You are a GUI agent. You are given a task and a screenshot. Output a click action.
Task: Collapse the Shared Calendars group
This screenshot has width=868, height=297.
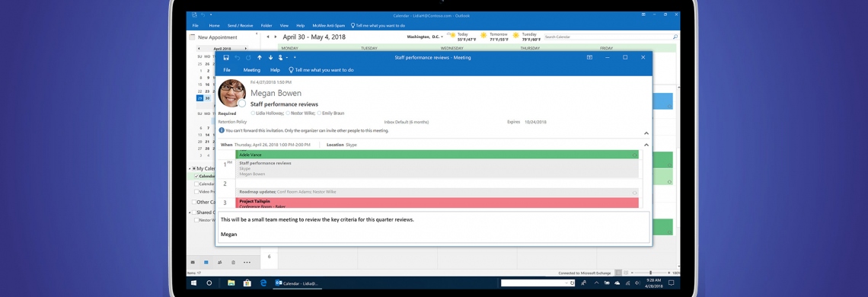pos(189,212)
